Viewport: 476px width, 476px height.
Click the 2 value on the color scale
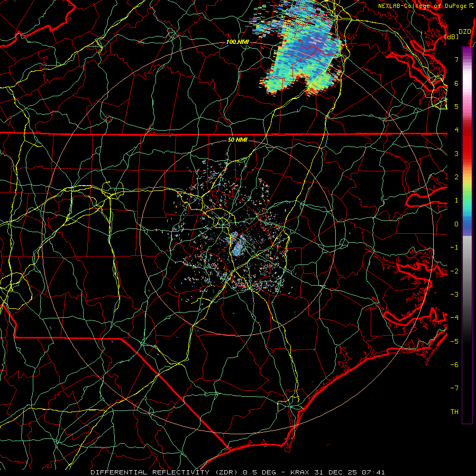456,177
